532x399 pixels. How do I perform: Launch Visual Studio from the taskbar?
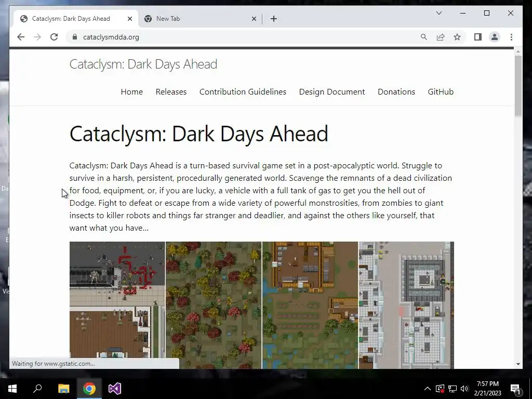115,389
